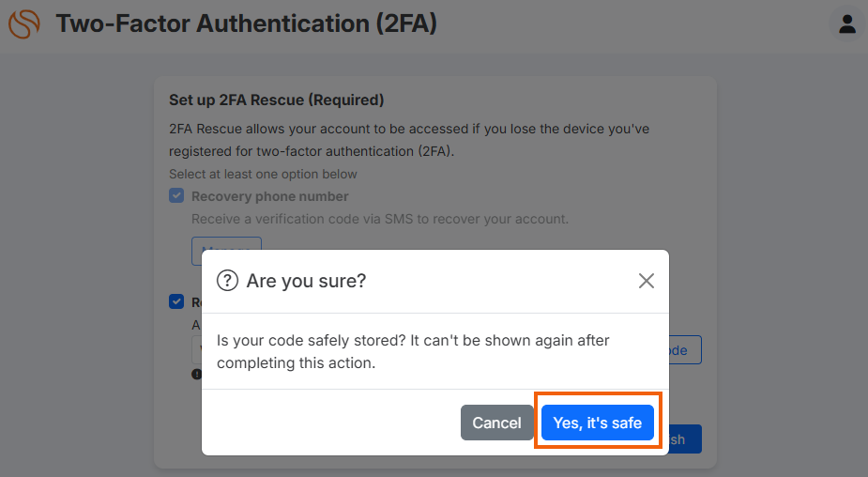
Task: Toggle the second checkbox below Manage button
Action: point(176,301)
